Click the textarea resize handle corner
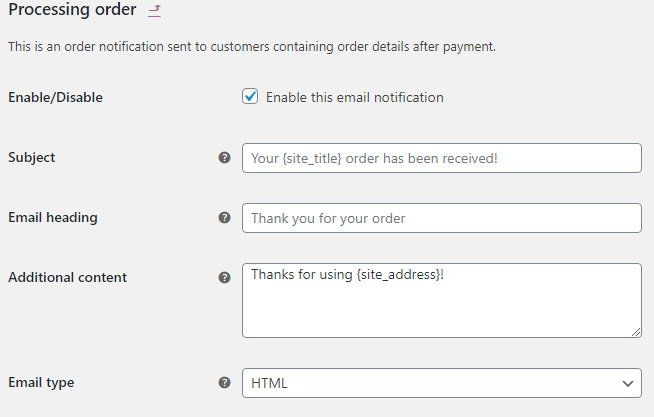 (x=636, y=332)
